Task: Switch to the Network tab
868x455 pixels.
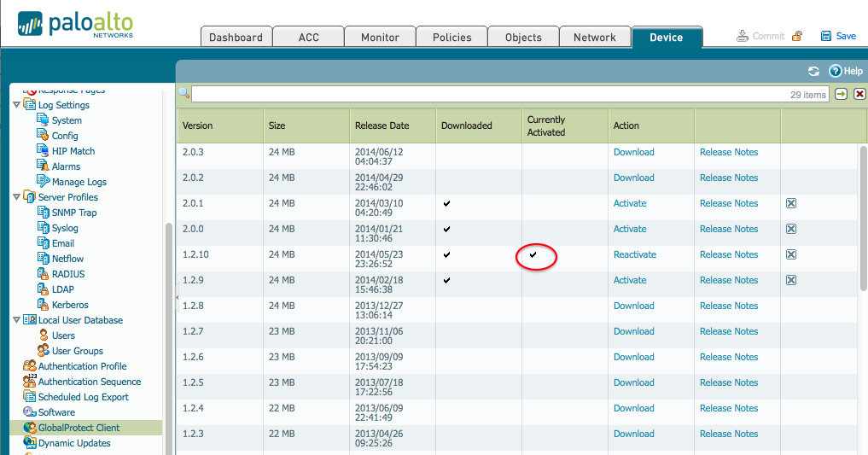Action: (x=595, y=37)
